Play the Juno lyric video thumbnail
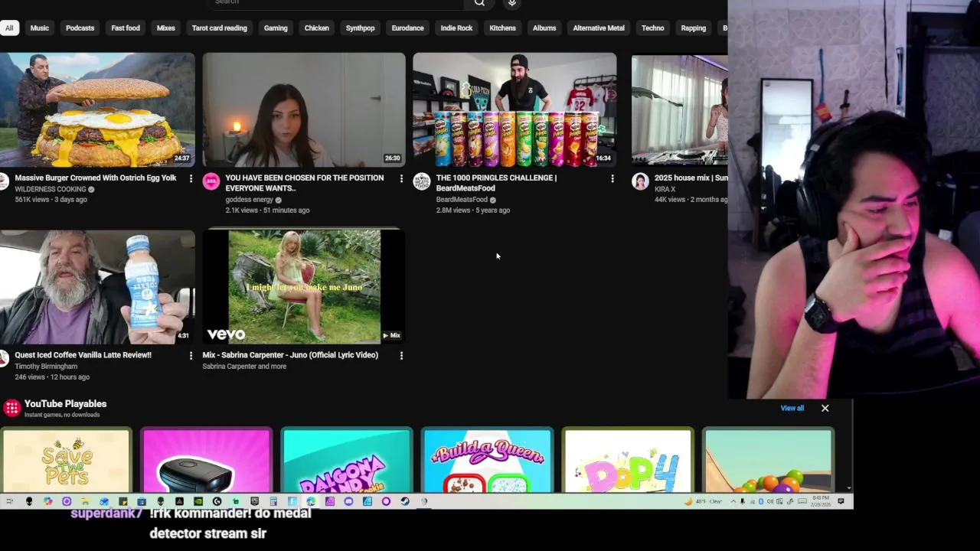This screenshot has height=551, width=980. (304, 287)
